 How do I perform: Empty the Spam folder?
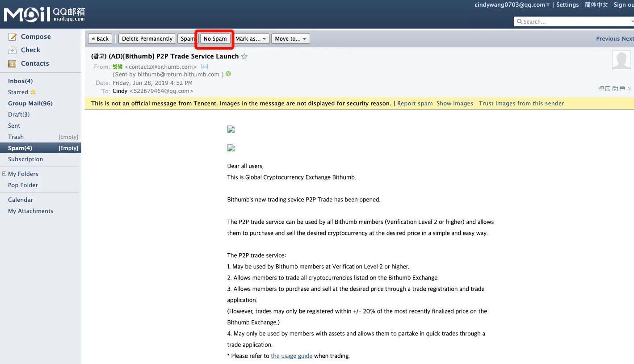click(x=68, y=148)
